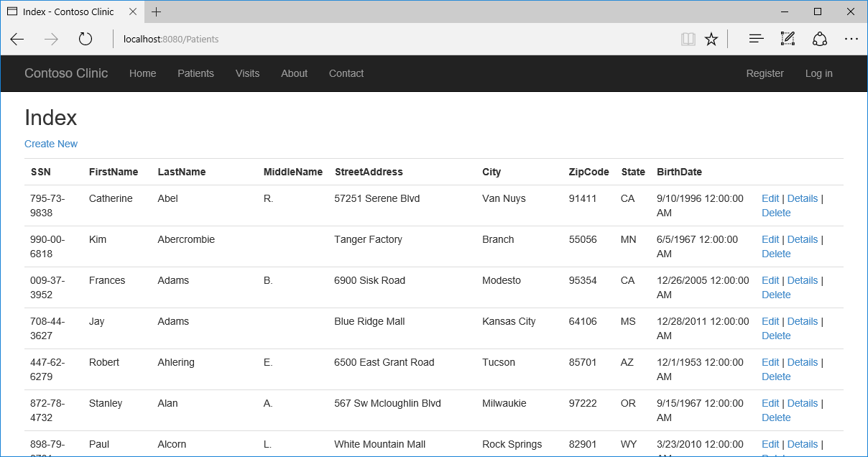868x457 pixels.
Task: Share the current page
Action: tap(820, 39)
